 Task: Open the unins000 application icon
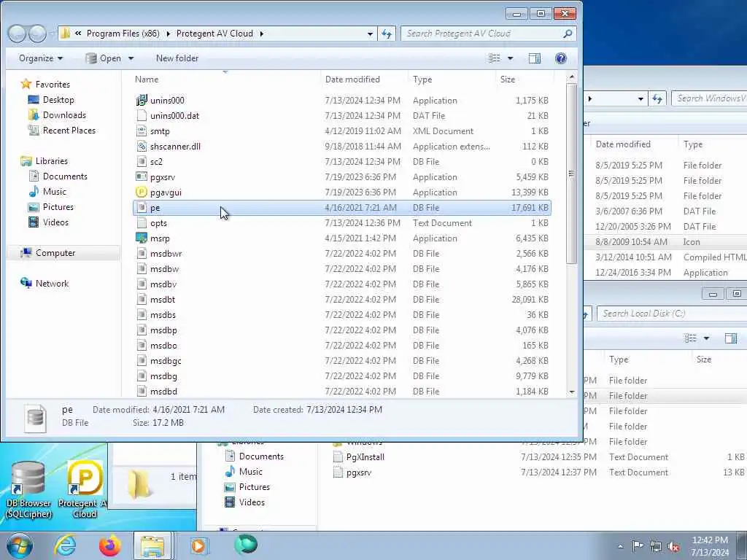pyautogui.click(x=142, y=101)
